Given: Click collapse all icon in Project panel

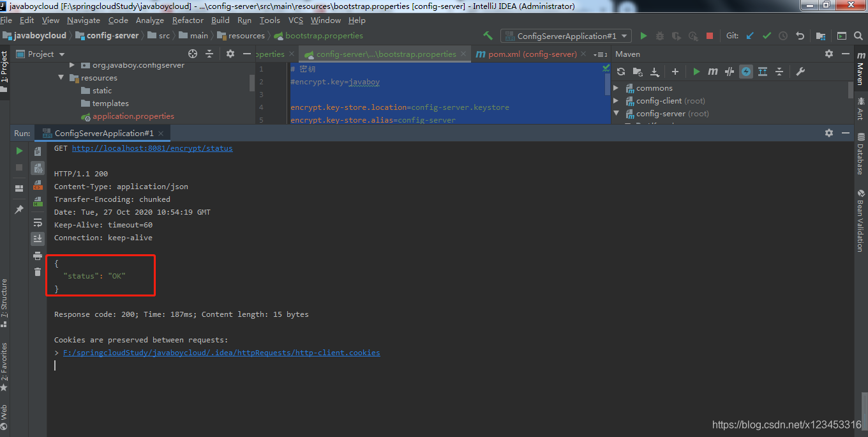Looking at the screenshot, I should tap(209, 54).
